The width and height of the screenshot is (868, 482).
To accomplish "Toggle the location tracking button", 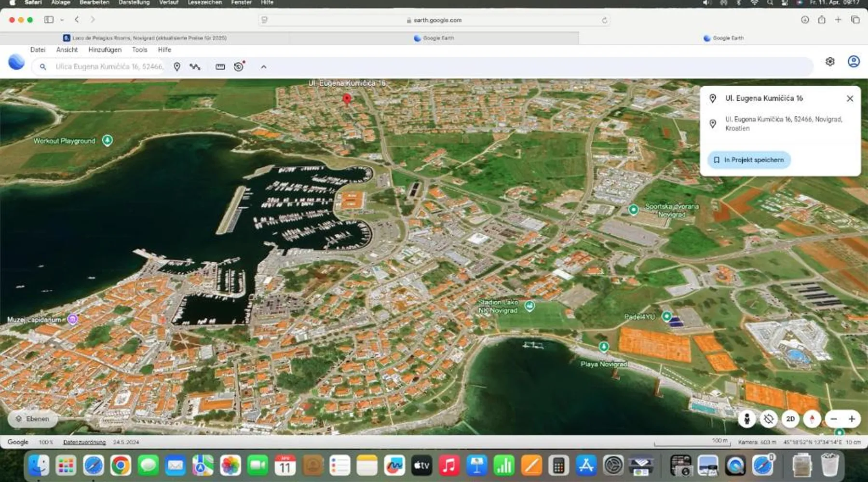I will pyautogui.click(x=769, y=419).
